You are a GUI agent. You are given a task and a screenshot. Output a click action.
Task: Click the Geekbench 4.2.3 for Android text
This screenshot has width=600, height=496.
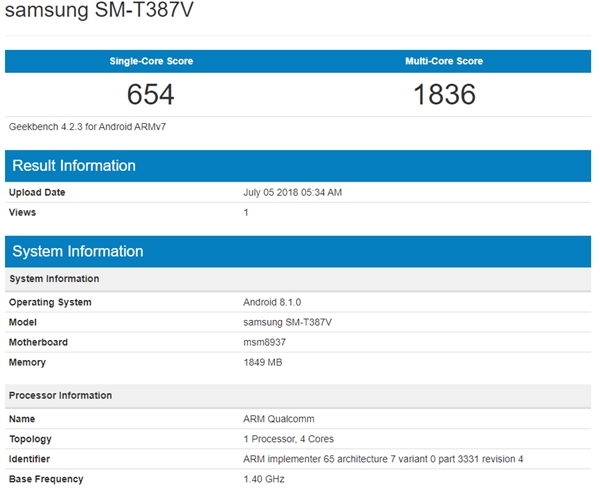tap(79, 128)
